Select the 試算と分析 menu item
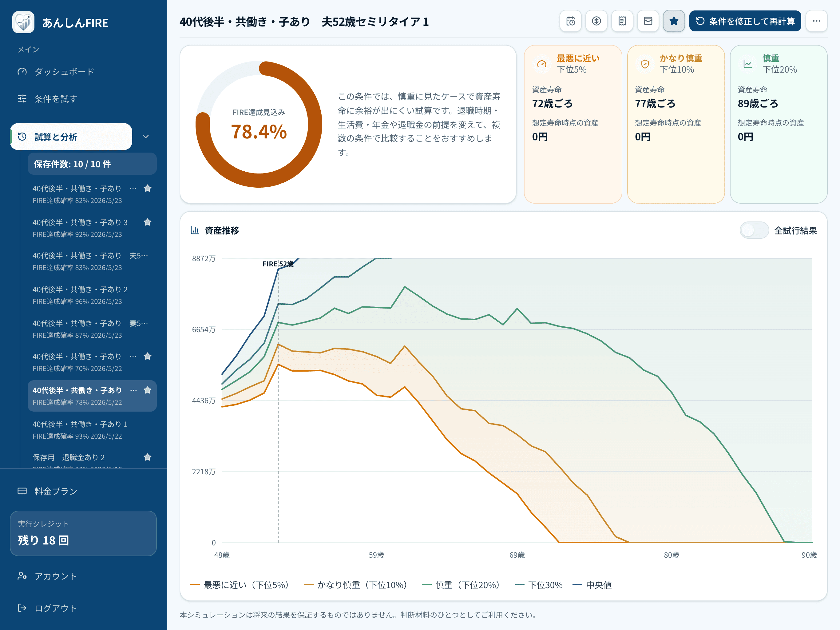Screen dimensions: 840x630 [x=71, y=137]
